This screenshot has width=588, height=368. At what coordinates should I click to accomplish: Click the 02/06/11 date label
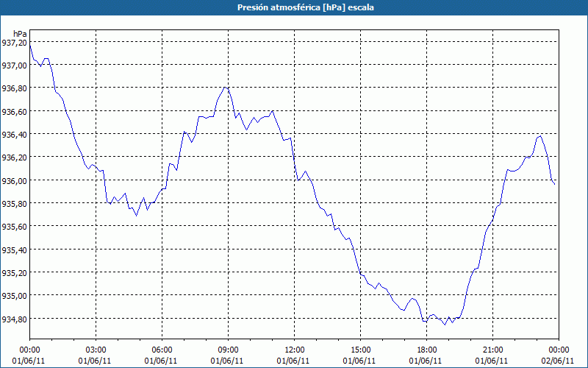[559, 361]
